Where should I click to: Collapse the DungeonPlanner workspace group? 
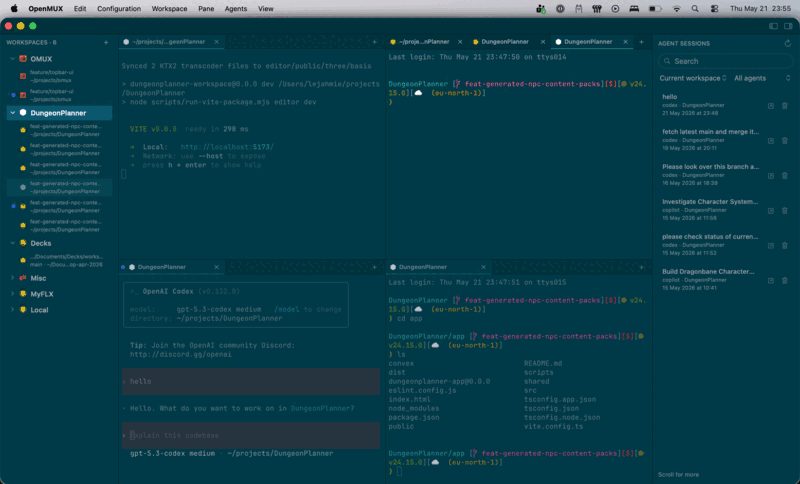[x=12, y=113]
